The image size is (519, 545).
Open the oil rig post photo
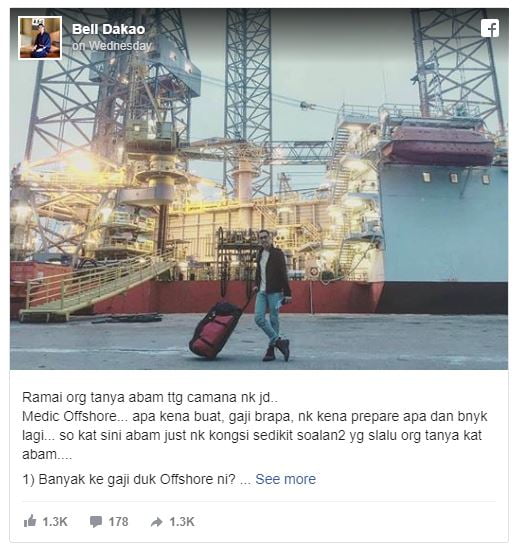[259, 189]
